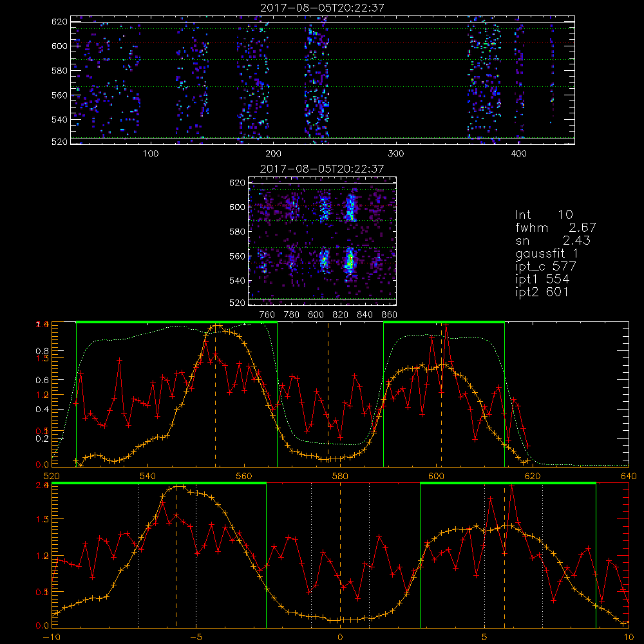
Task: Click the middle plot title 2017-08-05T20:22:37
Action: [322, 169]
